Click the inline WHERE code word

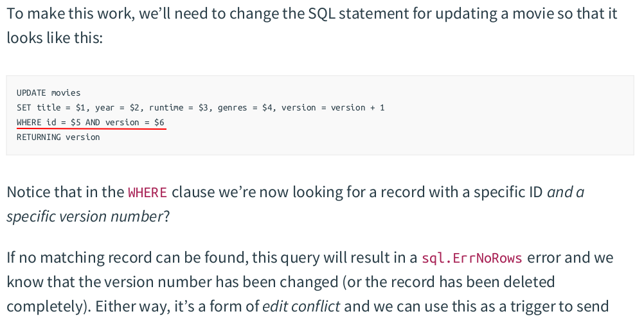pyautogui.click(x=147, y=192)
